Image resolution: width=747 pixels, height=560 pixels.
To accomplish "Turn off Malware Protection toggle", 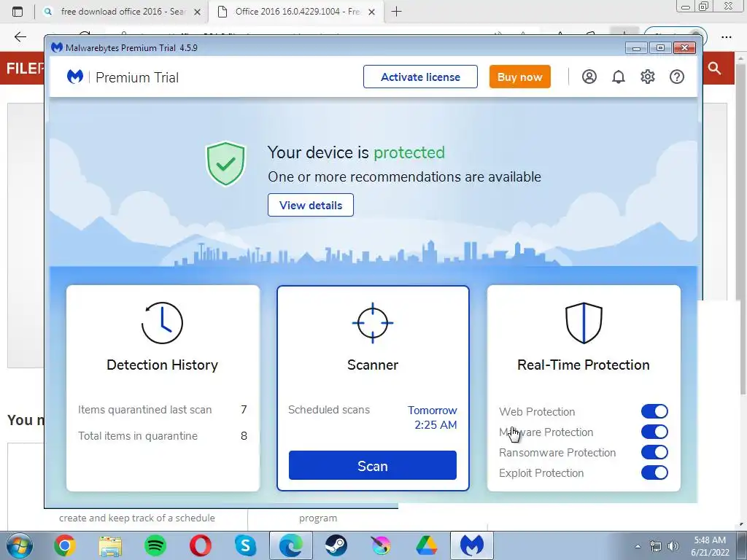I will tap(654, 432).
